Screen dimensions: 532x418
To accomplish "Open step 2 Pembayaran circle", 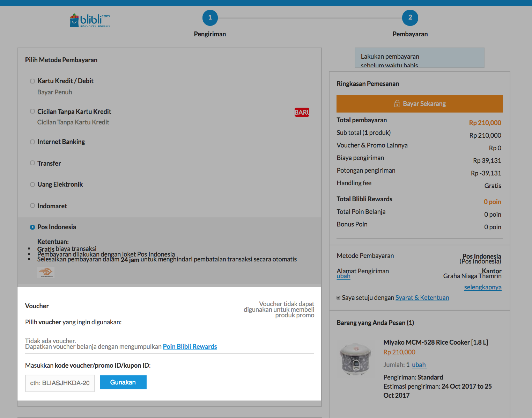I will coord(410,17).
